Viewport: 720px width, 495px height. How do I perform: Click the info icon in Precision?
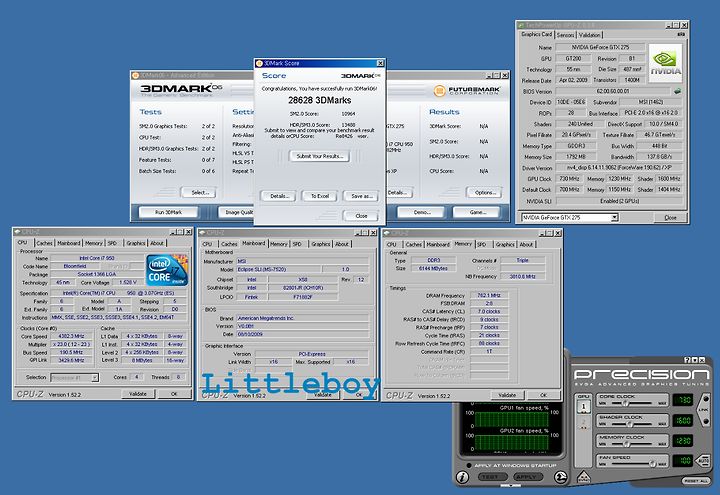pyautogui.click(x=462, y=477)
